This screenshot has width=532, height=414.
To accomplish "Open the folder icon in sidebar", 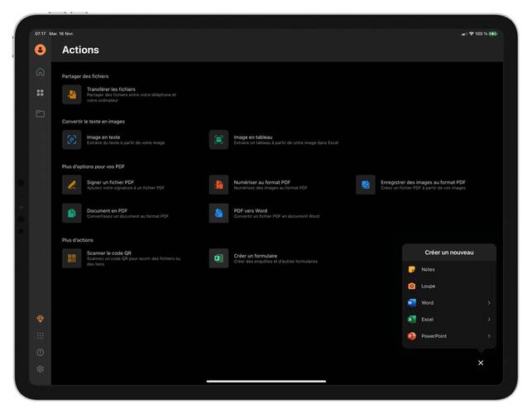I will click(x=40, y=113).
